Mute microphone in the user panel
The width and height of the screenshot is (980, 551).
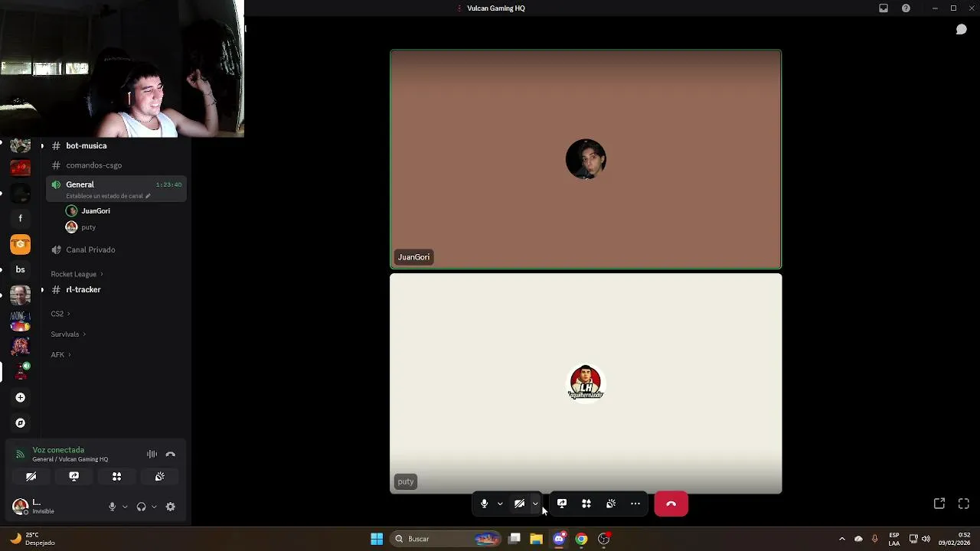112,507
